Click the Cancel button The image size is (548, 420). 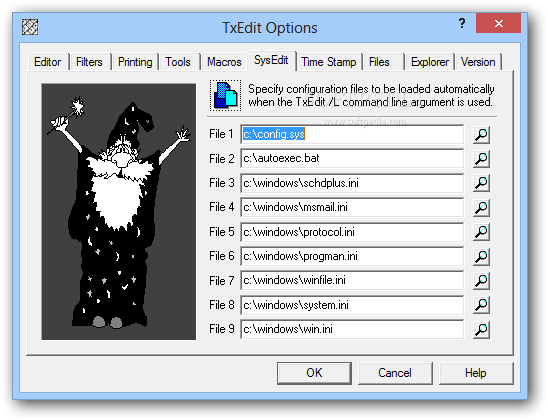pyautogui.click(x=395, y=373)
